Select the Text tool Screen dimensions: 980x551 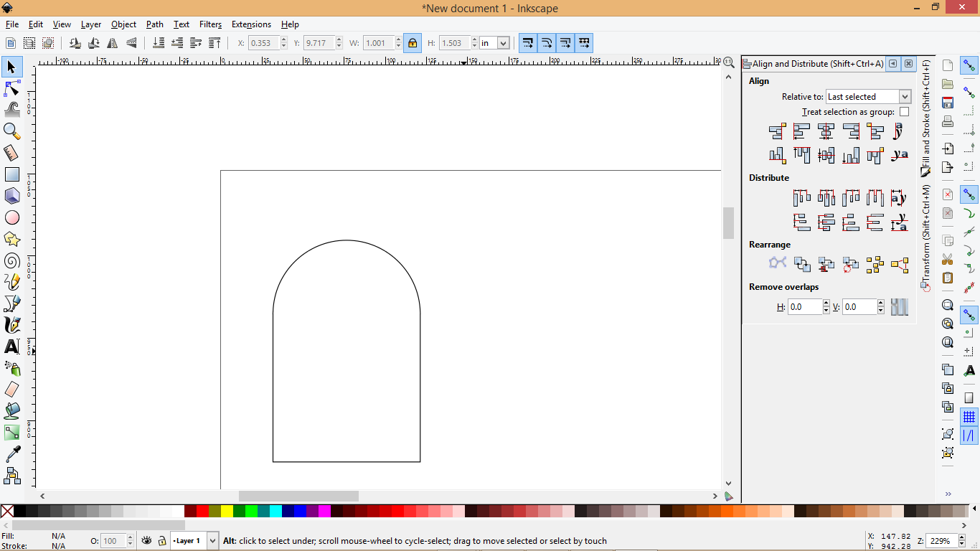[11, 347]
